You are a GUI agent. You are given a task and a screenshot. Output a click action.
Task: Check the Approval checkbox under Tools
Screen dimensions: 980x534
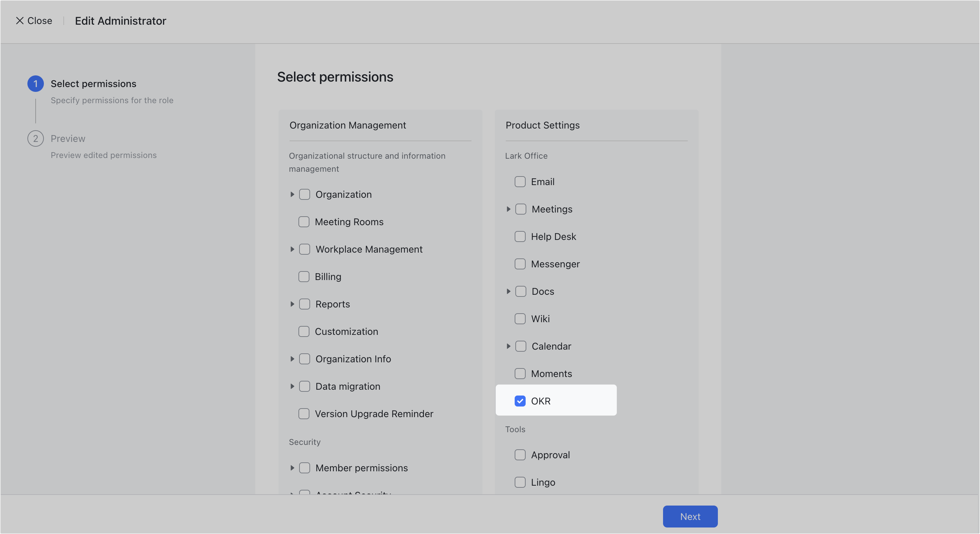(x=520, y=455)
